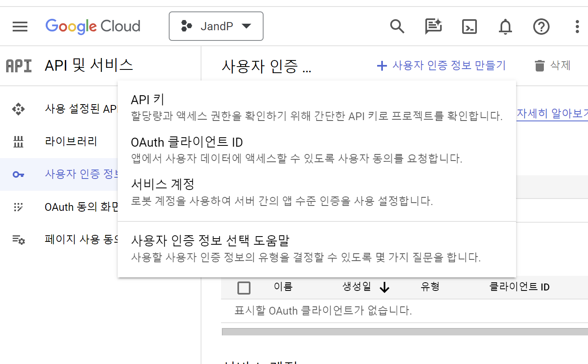588x364 pixels.
Task: Select 사용 설정된 API sidebar item
Action: coord(59,109)
